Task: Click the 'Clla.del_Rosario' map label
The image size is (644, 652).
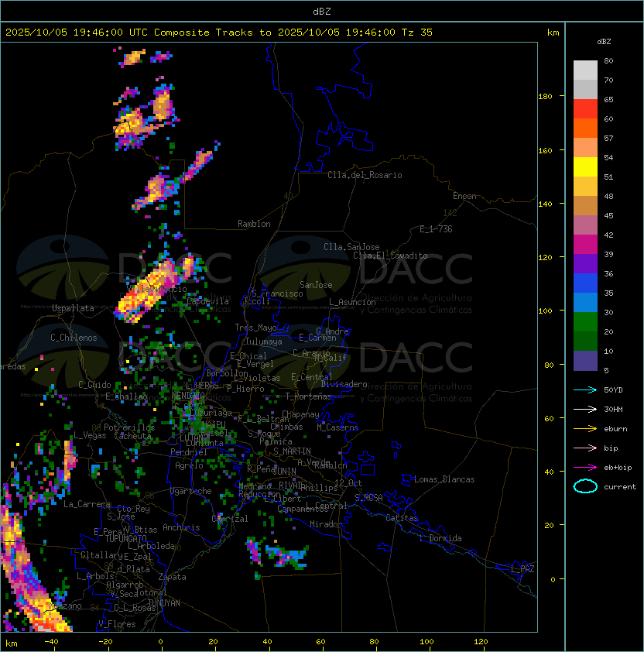Action: [365, 175]
